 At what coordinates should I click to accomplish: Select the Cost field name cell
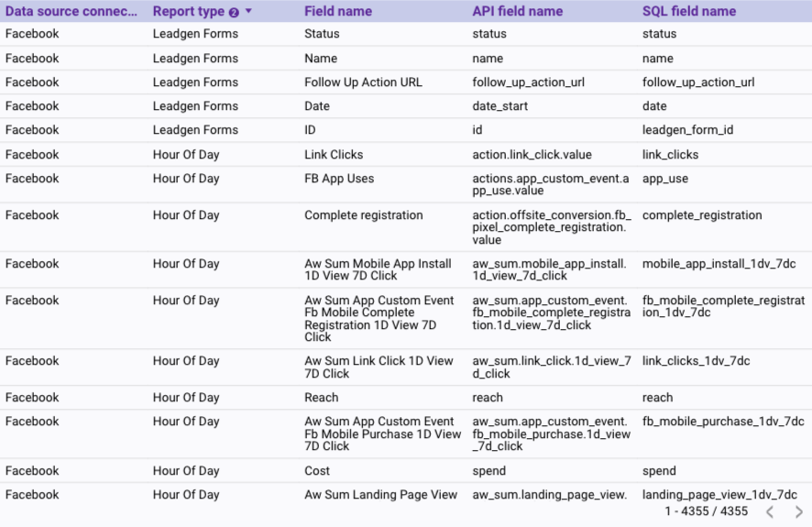316,471
